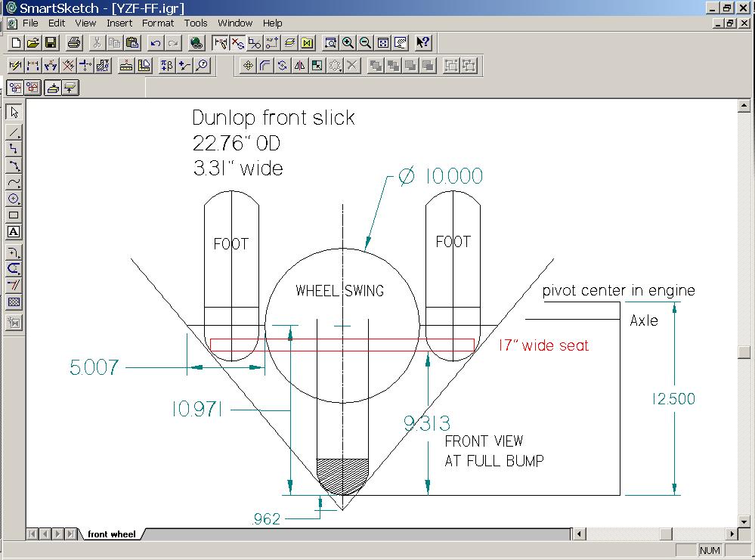Open the Format menu
This screenshot has height=560, width=755.
(x=157, y=23)
